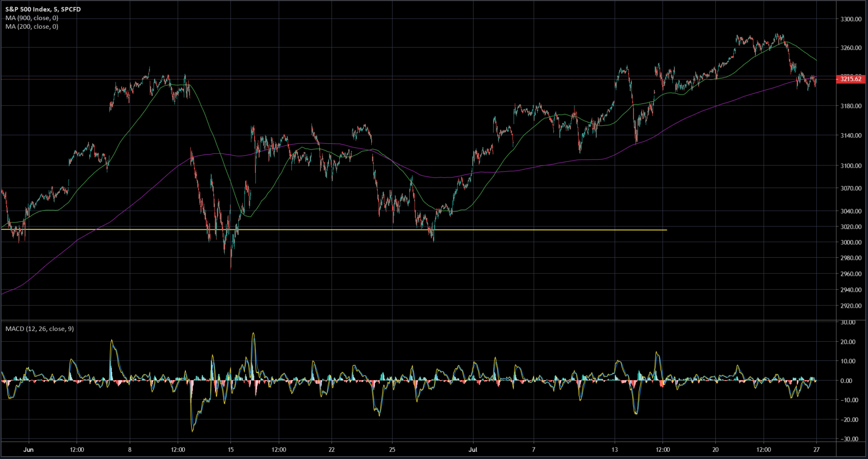Click the 7 date label on time axis
The height and width of the screenshot is (459, 868).
point(533,450)
